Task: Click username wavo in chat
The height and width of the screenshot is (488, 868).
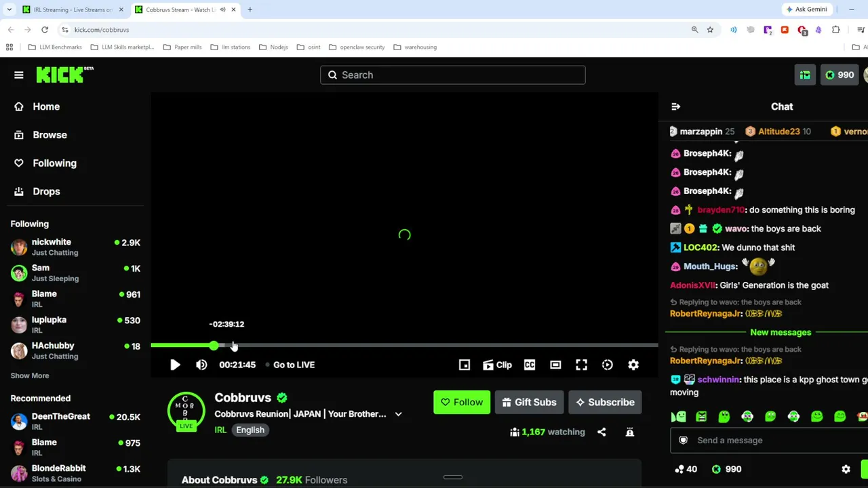Action: click(736, 228)
